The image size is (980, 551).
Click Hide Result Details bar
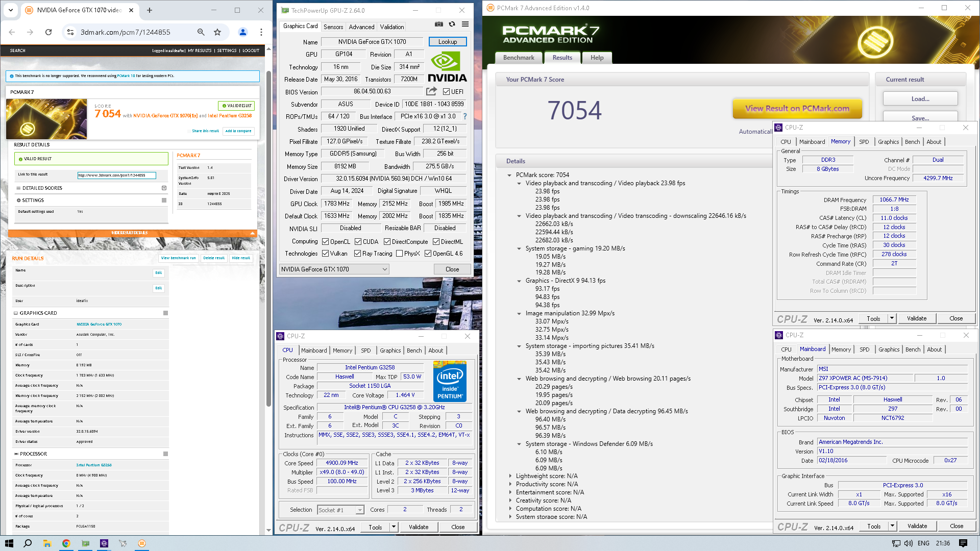133,233
